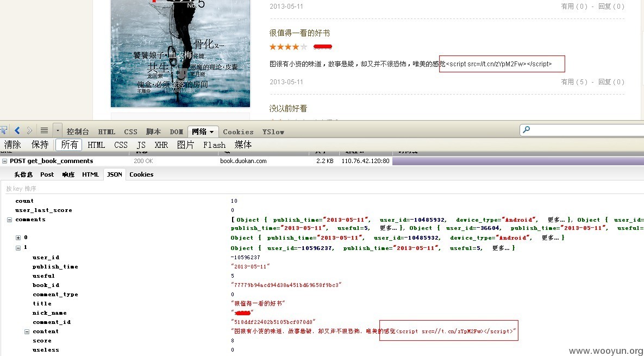Screen dimensions: 644x356
Task: Click the comment_id value 518ddf22402b5105bcf070d0
Action: click(273, 322)
